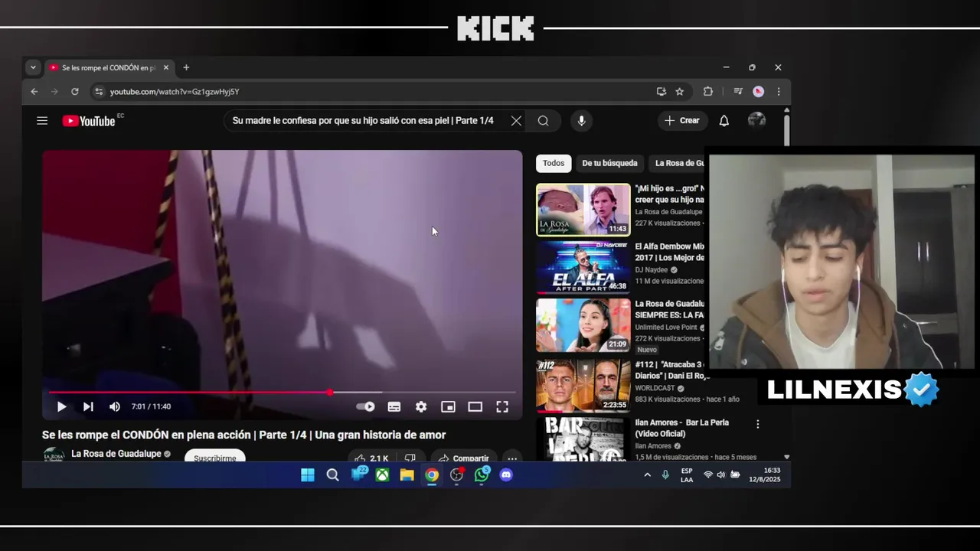Image resolution: width=980 pixels, height=551 pixels.
Task: Open the Windows Start menu
Action: point(308,475)
